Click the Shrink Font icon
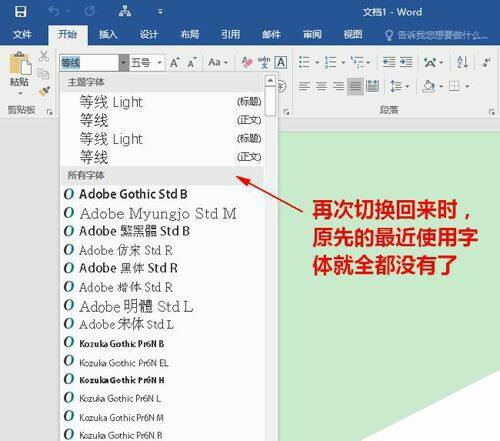 tap(192, 62)
